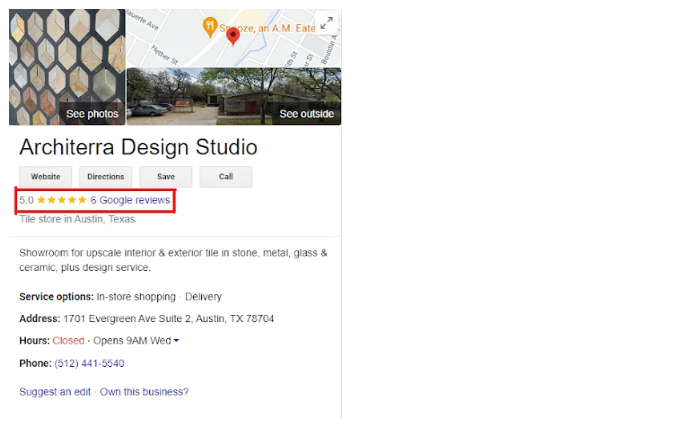Click the 5.0 rating number

(26, 200)
